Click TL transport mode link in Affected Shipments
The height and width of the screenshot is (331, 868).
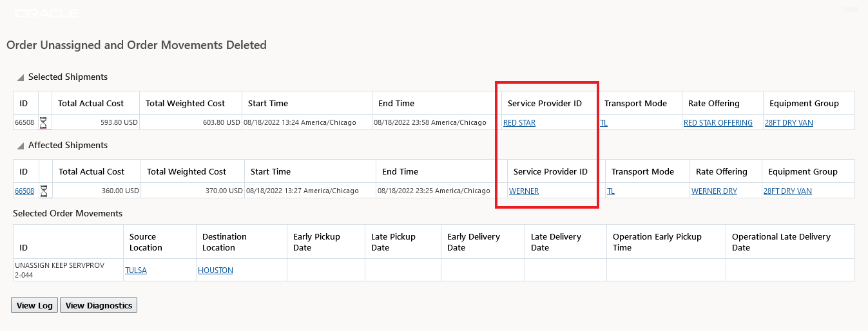click(611, 191)
